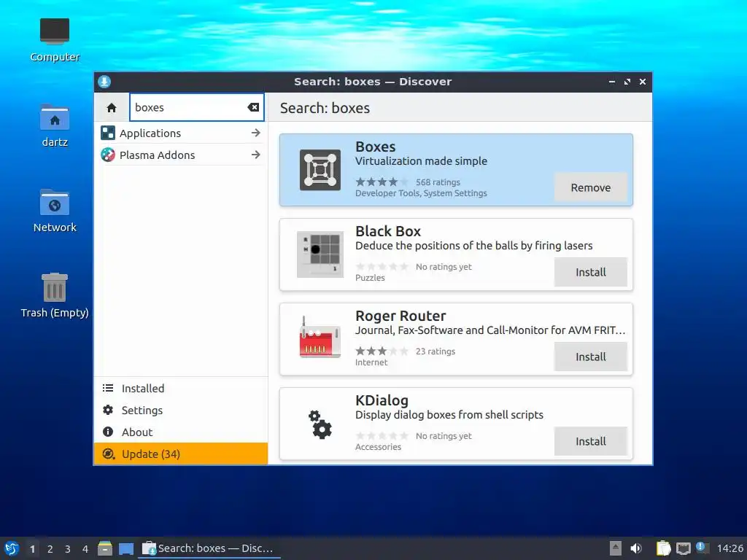Open Update (34) section
747x560 pixels.
tap(181, 454)
